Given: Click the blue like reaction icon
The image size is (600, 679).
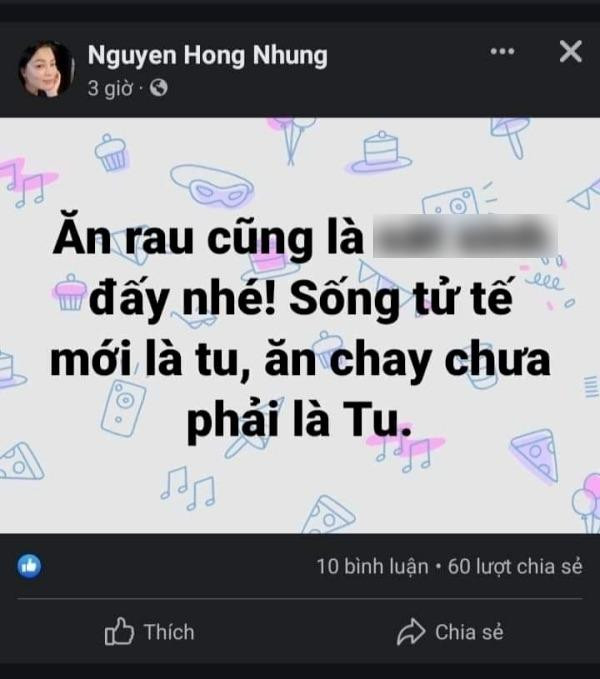Looking at the screenshot, I should point(29,566).
